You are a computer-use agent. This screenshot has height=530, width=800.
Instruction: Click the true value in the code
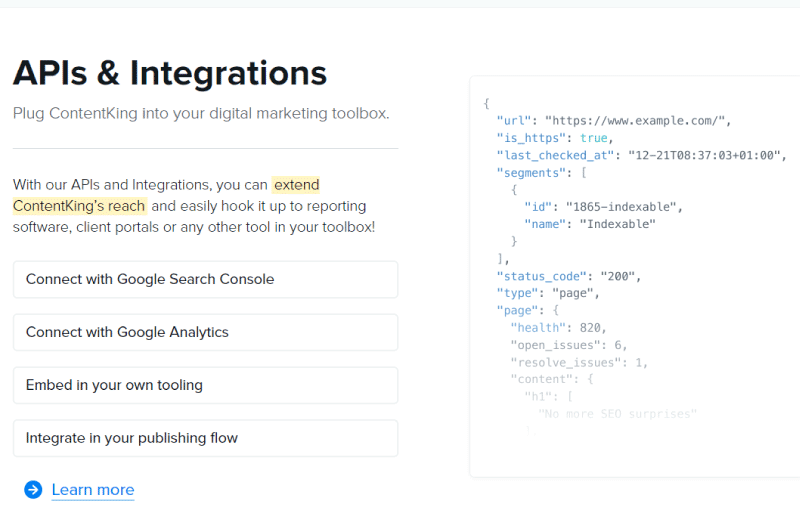(593, 138)
